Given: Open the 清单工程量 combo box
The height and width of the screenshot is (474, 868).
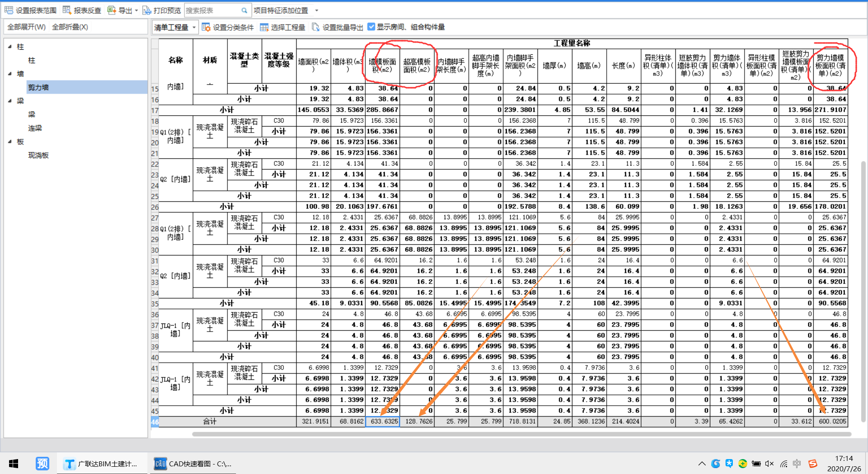Looking at the screenshot, I should coord(175,27).
